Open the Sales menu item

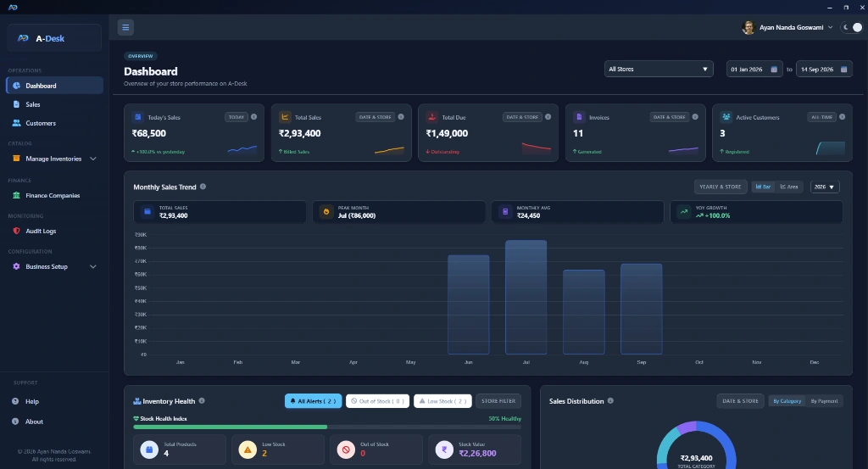point(55,104)
